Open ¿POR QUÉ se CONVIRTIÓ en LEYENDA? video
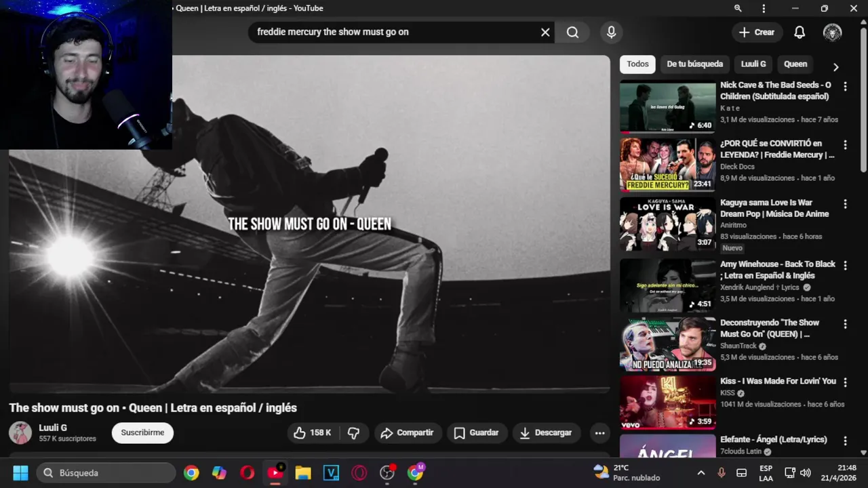The height and width of the screenshot is (488, 868). (777, 149)
